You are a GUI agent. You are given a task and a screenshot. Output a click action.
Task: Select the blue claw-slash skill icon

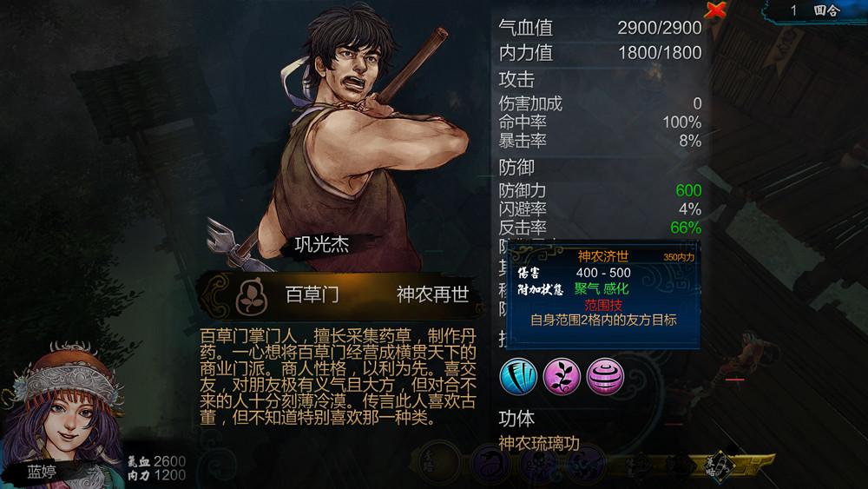tap(518, 377)
